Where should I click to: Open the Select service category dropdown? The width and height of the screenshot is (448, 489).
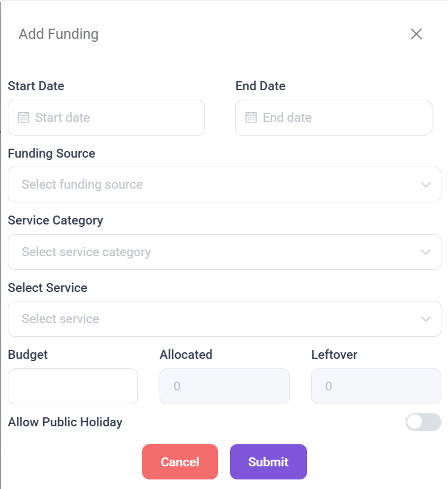[215, 252]
